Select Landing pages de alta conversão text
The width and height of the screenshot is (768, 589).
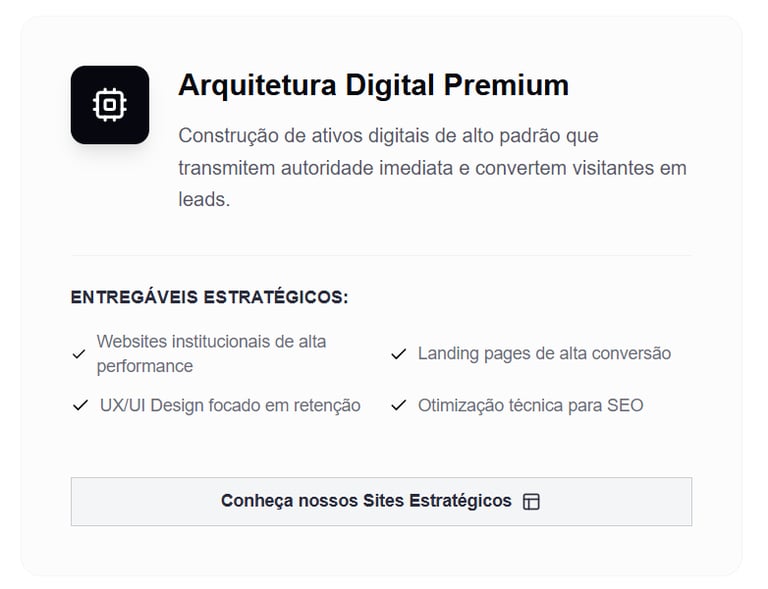(x=543, y=354)
